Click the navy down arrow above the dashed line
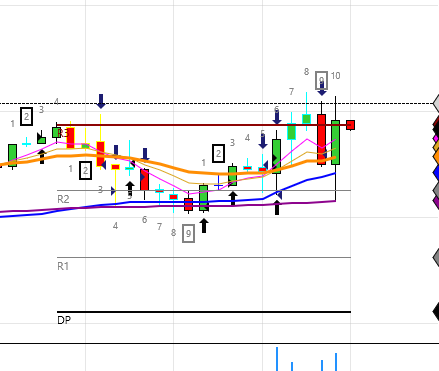The image size is (439, 371). [101, 101]
